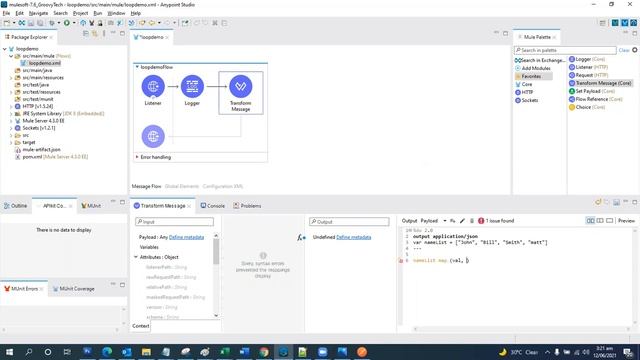Select HTTP category in Mule Palette
Screen dimensions: 640x360
(x=524, y=92)
